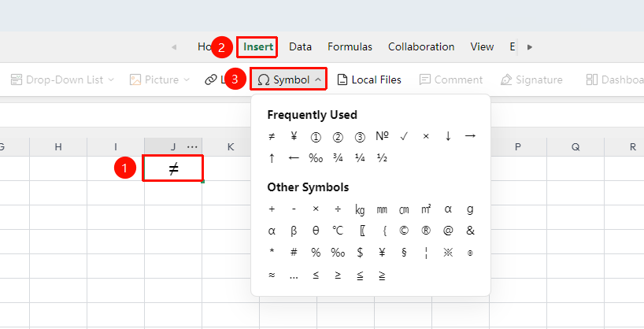Open the Drop-Down List menu
The width and height of the screenshot is (644, 329).
tap(62, 79)
